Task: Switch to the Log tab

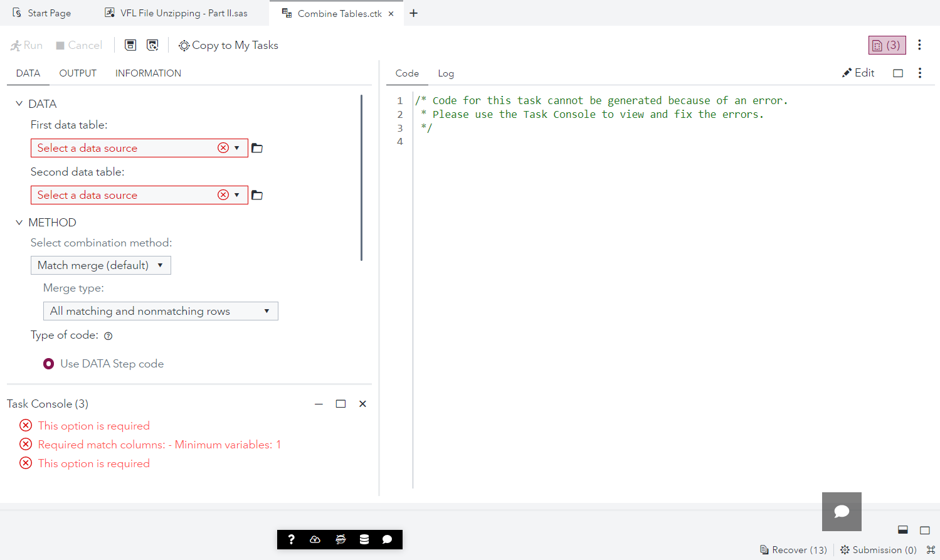Action: 445,73
